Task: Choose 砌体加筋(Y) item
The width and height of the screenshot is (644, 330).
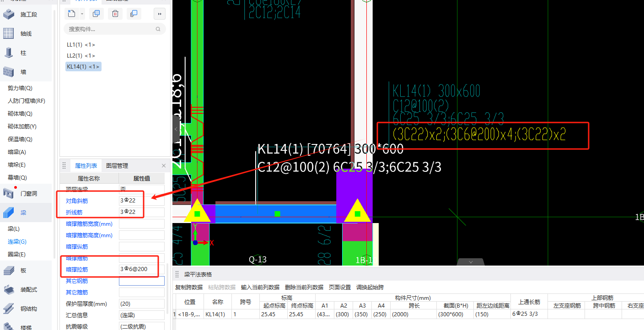Action: [x=22, y=127]
